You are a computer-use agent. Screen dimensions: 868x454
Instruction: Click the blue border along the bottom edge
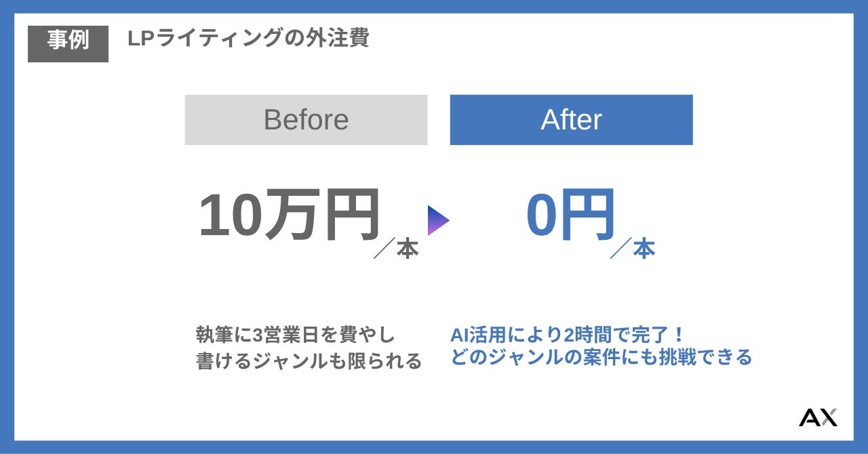pyautogui.click(x=434, y=447)
